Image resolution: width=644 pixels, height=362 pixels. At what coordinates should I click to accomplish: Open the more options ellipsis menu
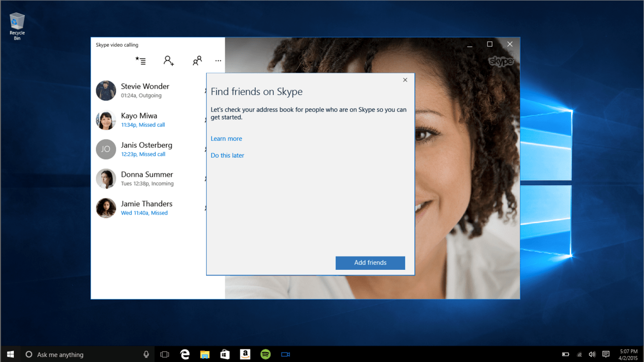pyautogui.click(x=218, y=61)
